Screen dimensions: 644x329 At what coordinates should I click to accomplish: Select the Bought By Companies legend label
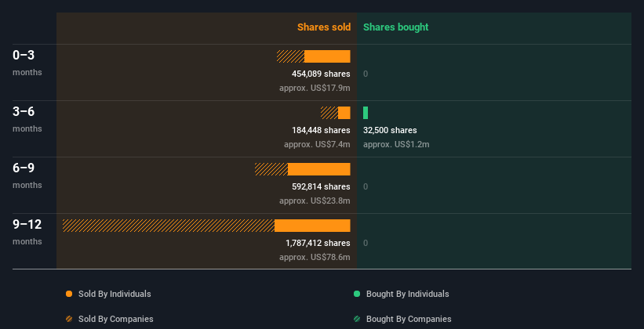coord(409,319)
